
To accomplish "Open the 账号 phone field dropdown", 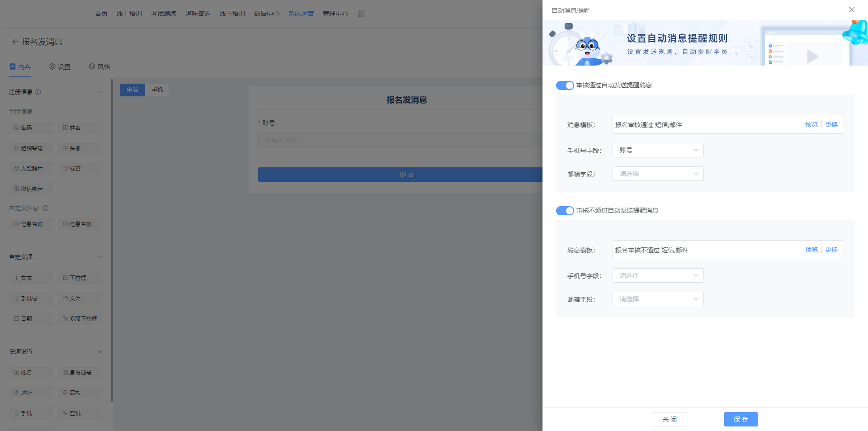I will tap(658, 150).
